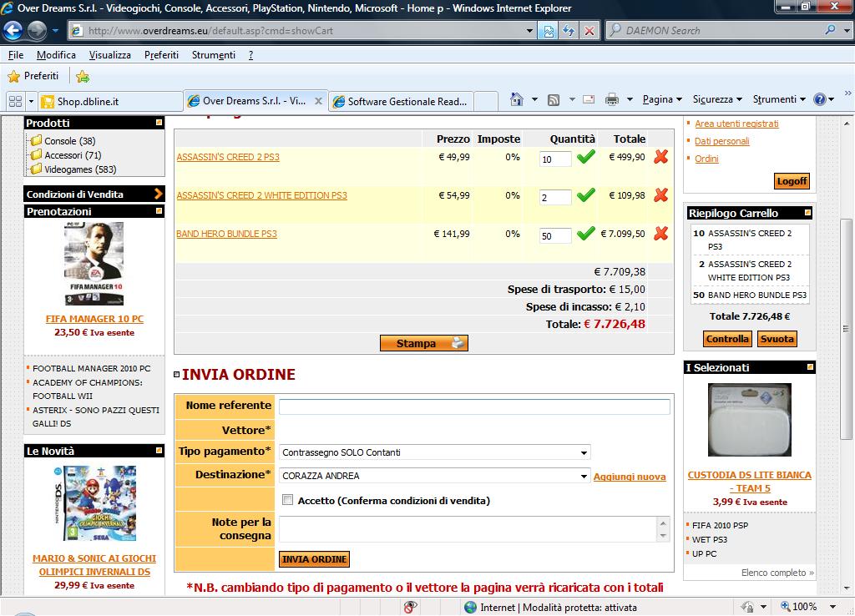Click the Read Mail envelope icon
Viewport: 855px width, 616px height.
pos(589,100)
